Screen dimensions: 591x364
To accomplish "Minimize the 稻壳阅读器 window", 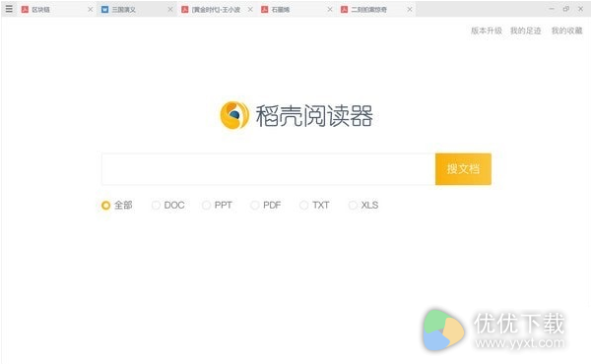I will pyautogui.click(x=552, y=9).
